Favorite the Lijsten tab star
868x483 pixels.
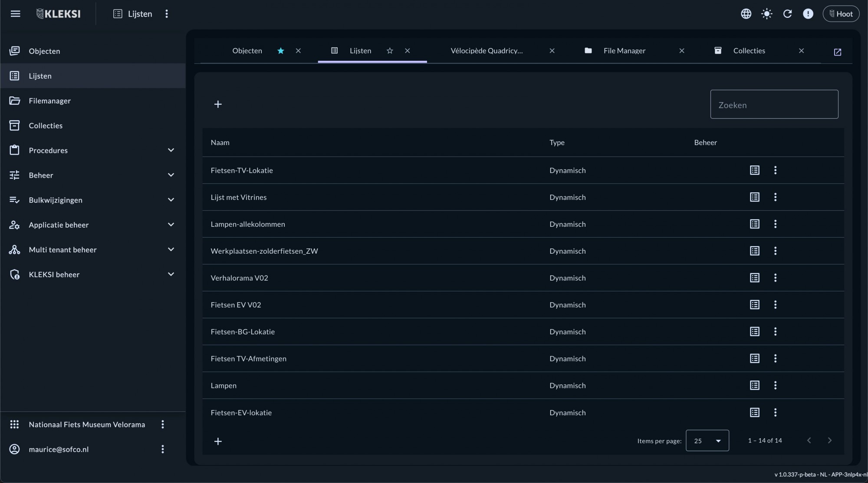(390, 51)
